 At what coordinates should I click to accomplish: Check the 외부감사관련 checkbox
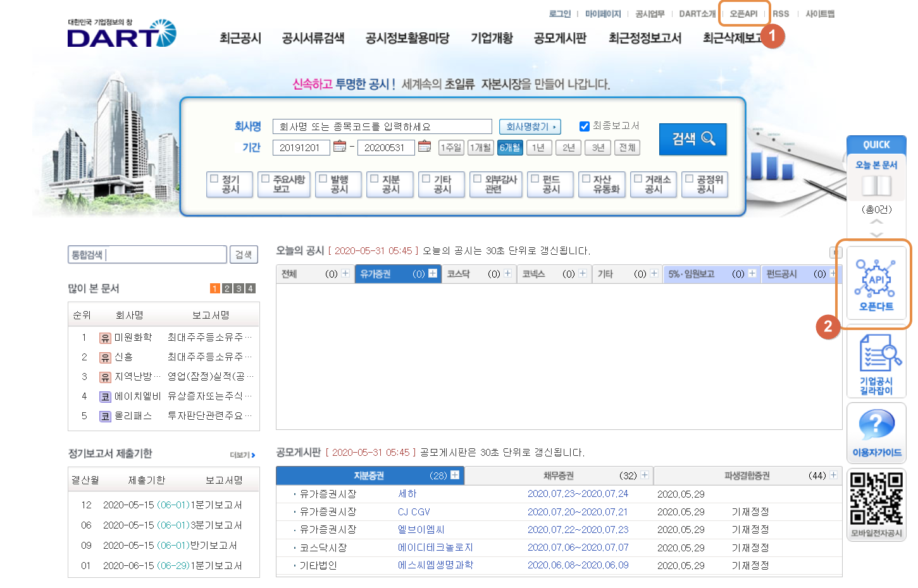tap(478, 179)
